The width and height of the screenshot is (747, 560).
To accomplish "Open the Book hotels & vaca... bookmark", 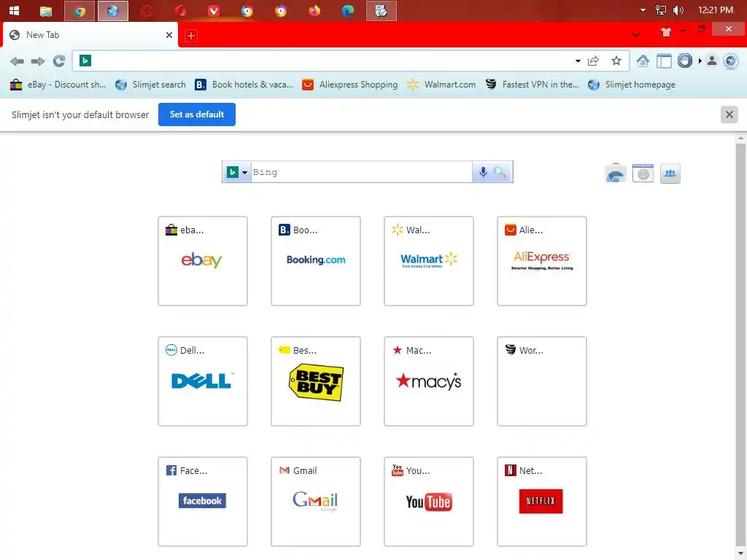I will [x=244, y=85].
